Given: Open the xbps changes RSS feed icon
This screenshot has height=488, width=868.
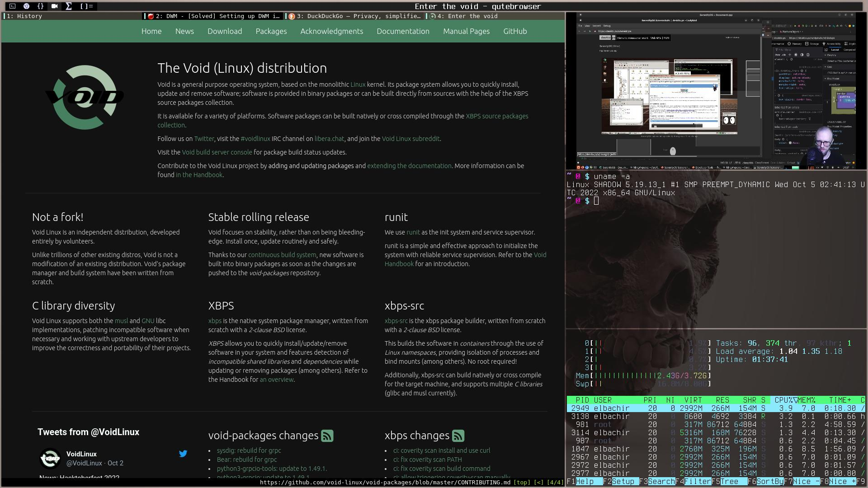Looking at the screenshot, I should (458, 436).
